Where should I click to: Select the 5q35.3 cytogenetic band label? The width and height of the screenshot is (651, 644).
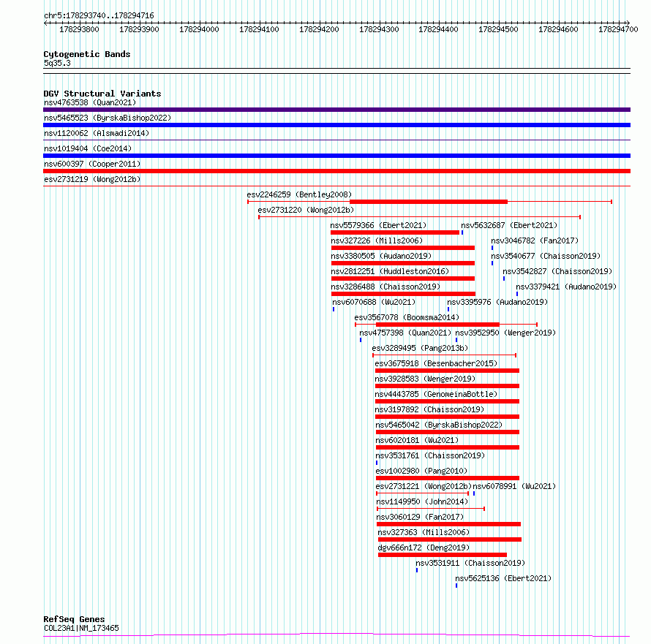click(x=57, y=63)
